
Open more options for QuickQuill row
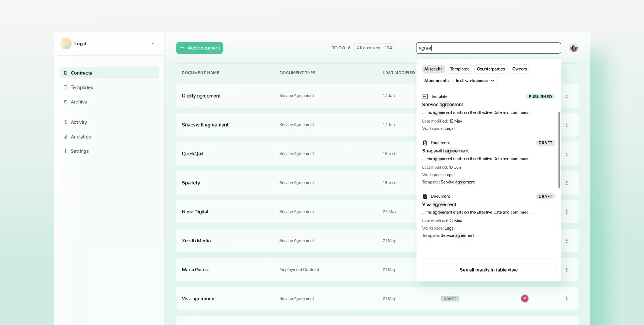pyautogui.click(x=567, y=154)
